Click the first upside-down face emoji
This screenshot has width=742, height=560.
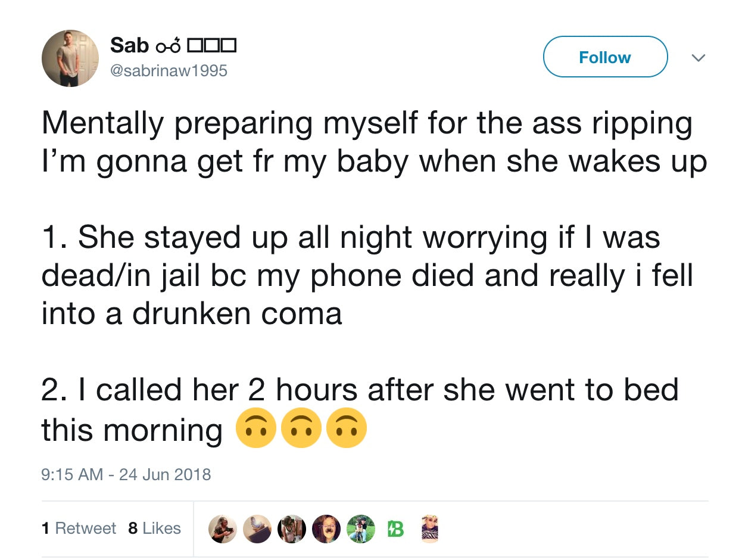pyautogui.click(x=256, y=427)
